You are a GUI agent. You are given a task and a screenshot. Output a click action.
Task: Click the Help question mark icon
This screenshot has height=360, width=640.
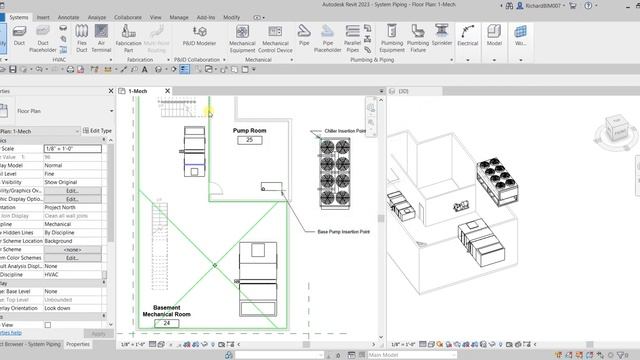coord(588,6)
